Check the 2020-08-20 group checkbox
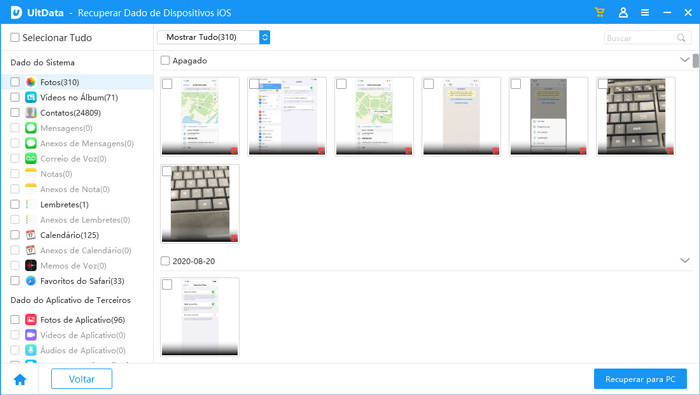700x395 pixels. 165,261
